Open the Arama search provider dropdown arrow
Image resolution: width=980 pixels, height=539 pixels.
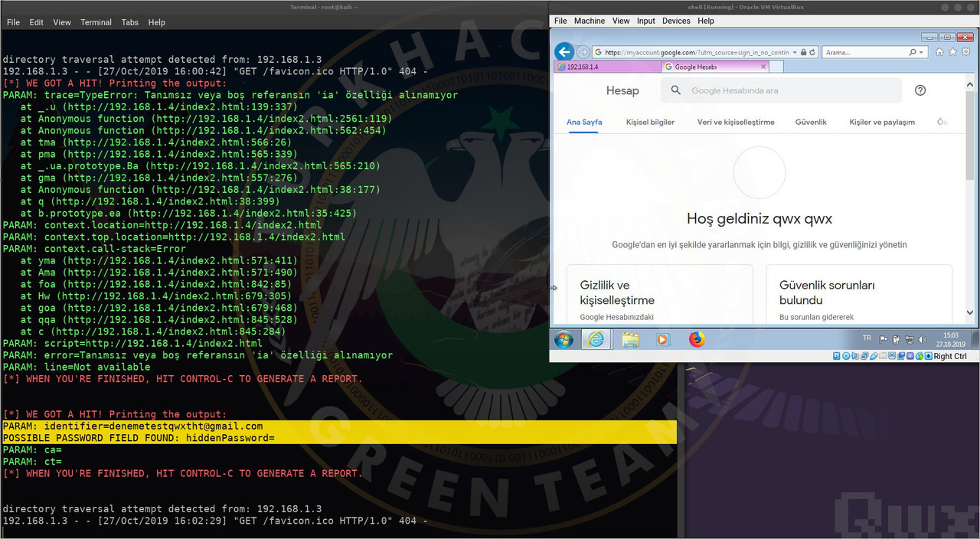coord(922,52)
